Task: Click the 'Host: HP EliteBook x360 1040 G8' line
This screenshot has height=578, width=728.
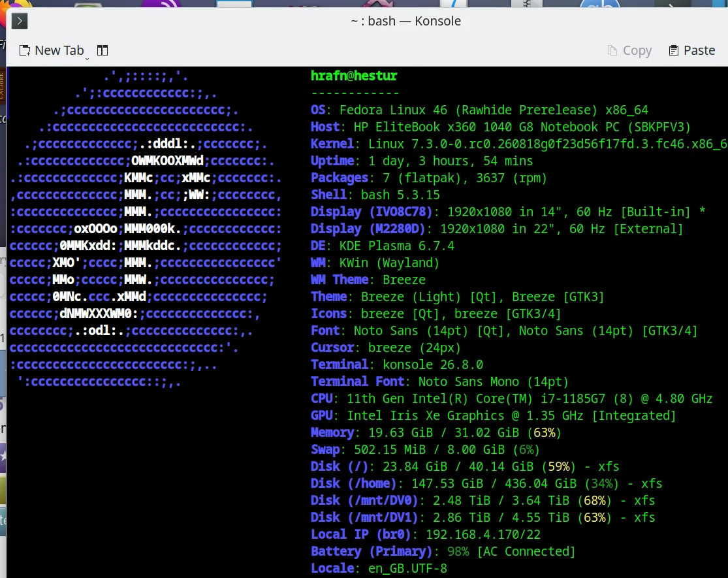Action: [501, 127]
